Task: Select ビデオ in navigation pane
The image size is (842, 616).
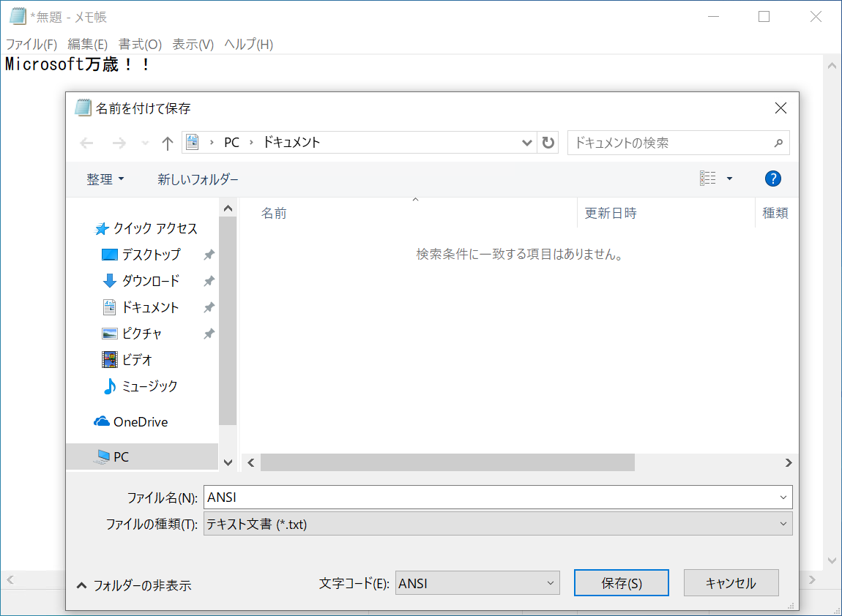Action: 127,359
